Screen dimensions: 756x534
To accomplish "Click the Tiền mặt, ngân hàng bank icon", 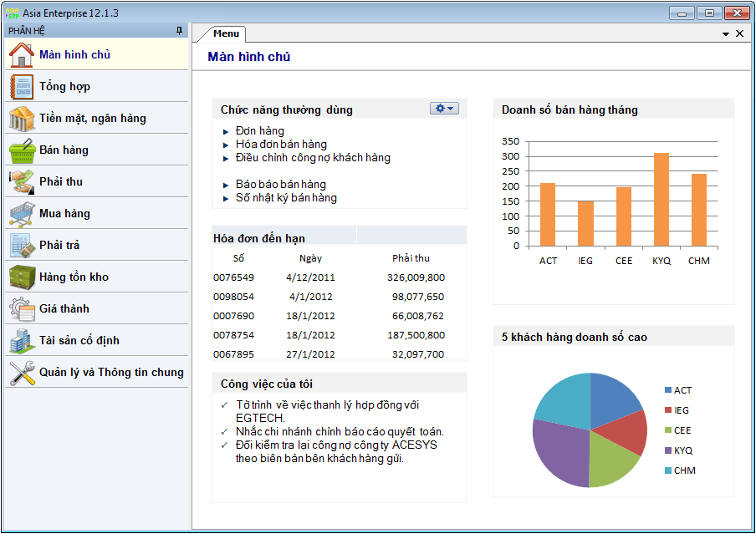I will tap(22, 119).
